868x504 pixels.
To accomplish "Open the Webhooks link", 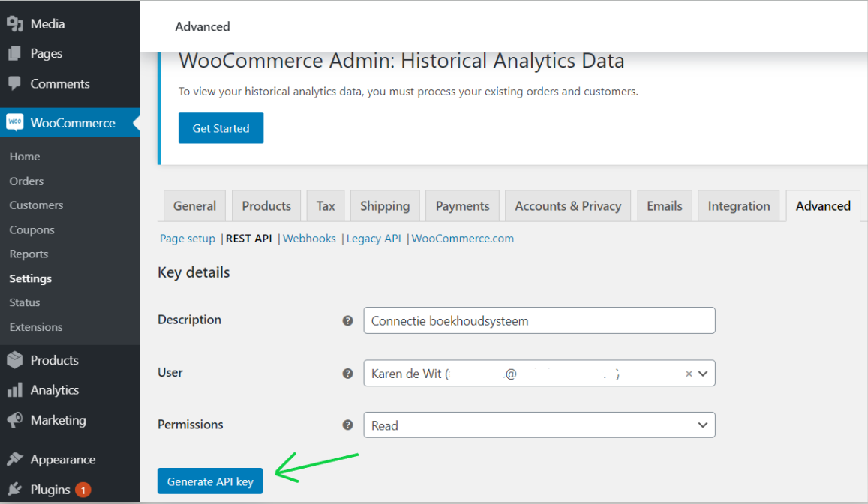I will pos(309,238).
